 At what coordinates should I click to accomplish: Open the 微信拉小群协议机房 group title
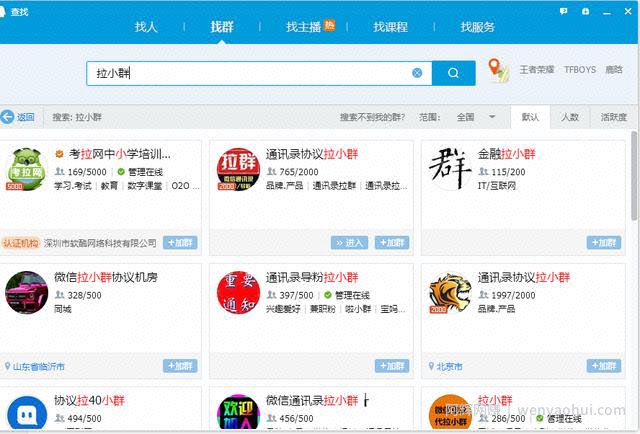[x=106, y=278]
